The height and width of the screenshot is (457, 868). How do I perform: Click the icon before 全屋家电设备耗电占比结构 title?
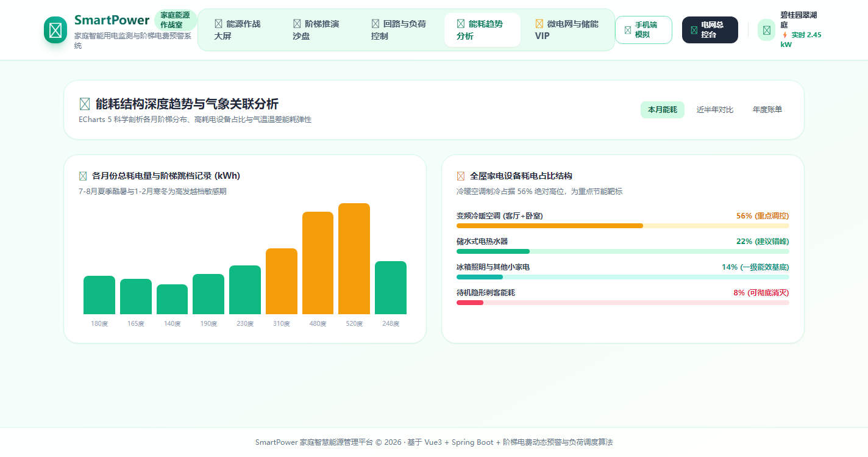click(461, 176)
